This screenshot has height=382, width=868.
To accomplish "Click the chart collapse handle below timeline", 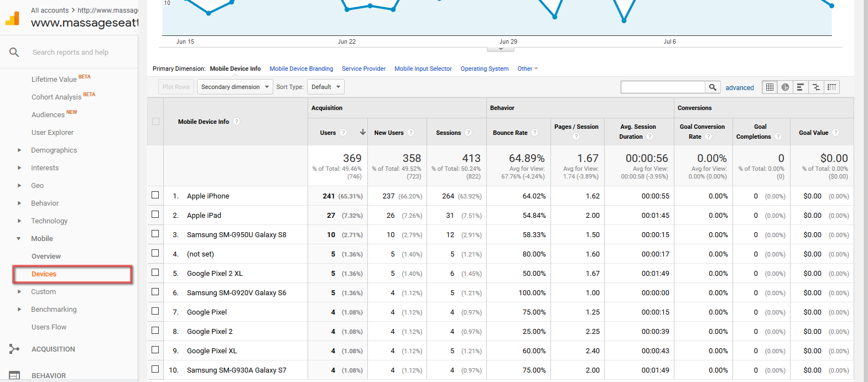I will pyautogui.click(x=501, y=49).
